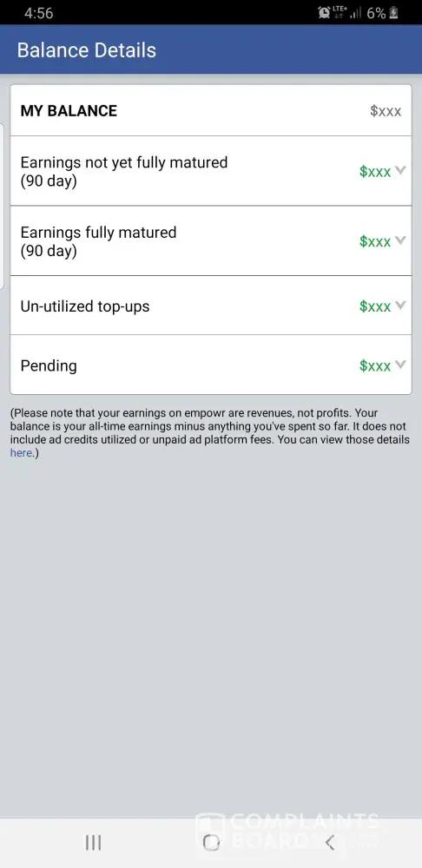Tap the alarm icon in status bar
This screenshot has width=422, height=868.
tap(324, 13)
